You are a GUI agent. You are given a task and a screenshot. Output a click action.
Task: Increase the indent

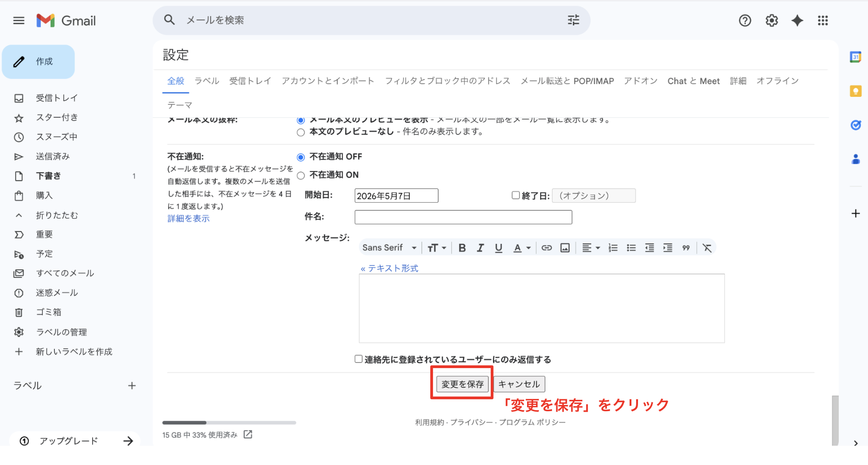667,248
